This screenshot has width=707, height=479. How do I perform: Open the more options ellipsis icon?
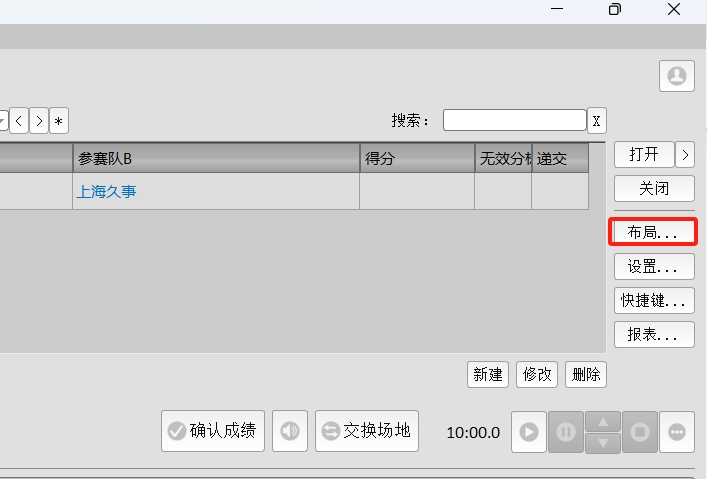pos(677,432)
